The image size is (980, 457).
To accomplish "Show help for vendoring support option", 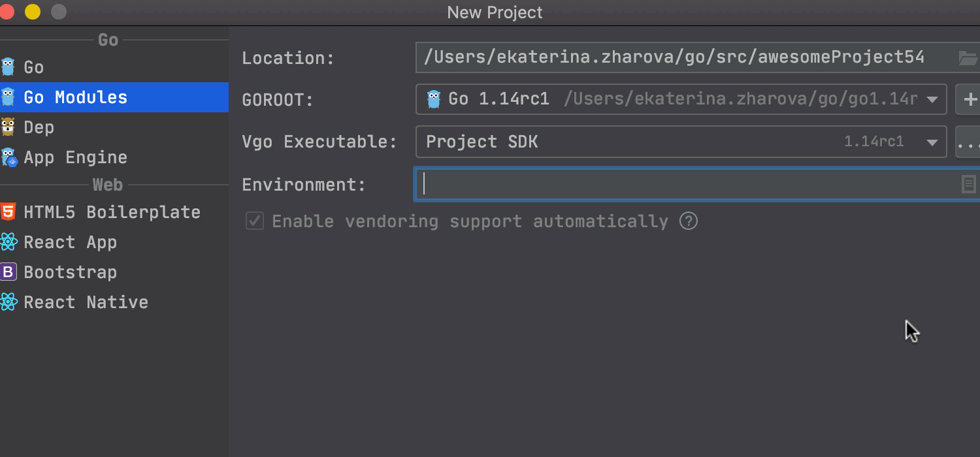I will tap(689, 221).
